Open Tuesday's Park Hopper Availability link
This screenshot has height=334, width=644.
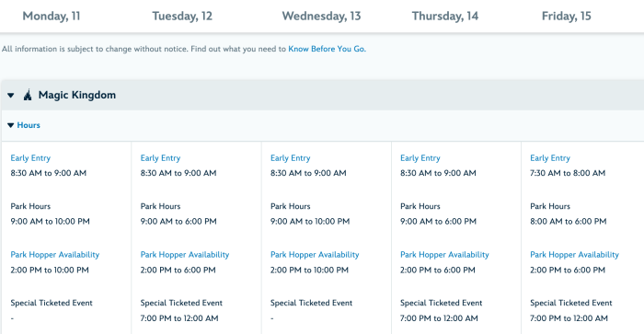(185, 255)
